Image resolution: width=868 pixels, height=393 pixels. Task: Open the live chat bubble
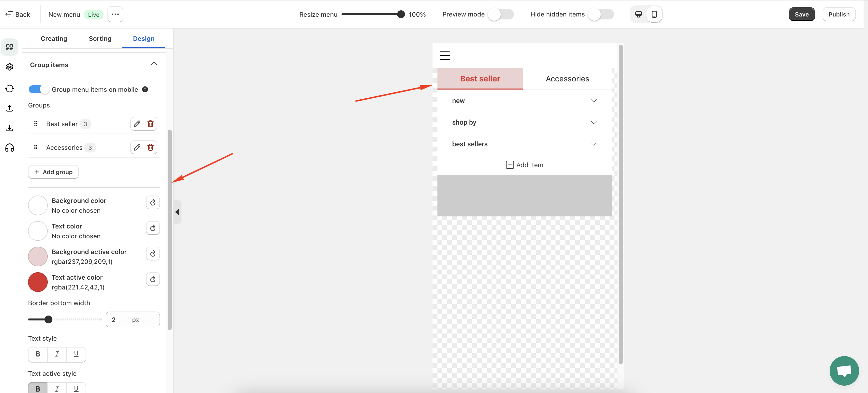pos(844,370)
